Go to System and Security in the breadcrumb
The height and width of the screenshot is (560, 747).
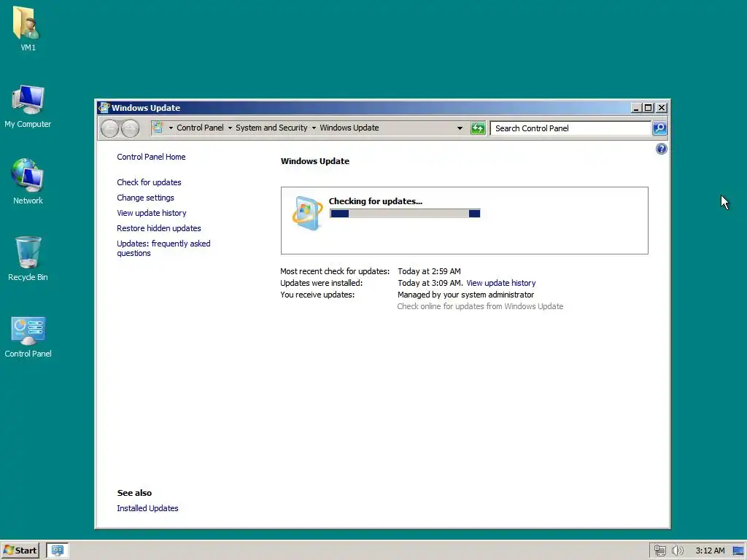tap(271, 128)
